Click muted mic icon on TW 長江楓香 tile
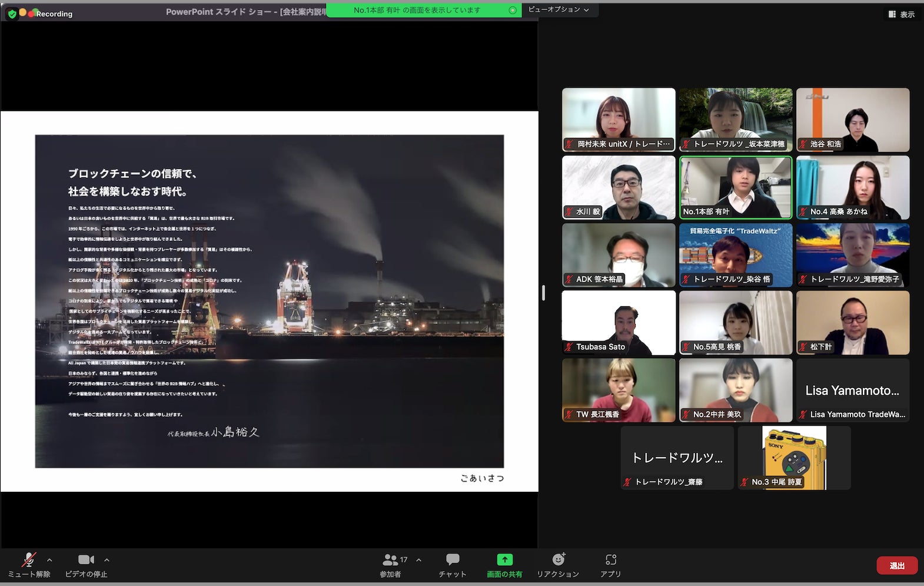Screen dimensions: 924x586 coord(569,415)
